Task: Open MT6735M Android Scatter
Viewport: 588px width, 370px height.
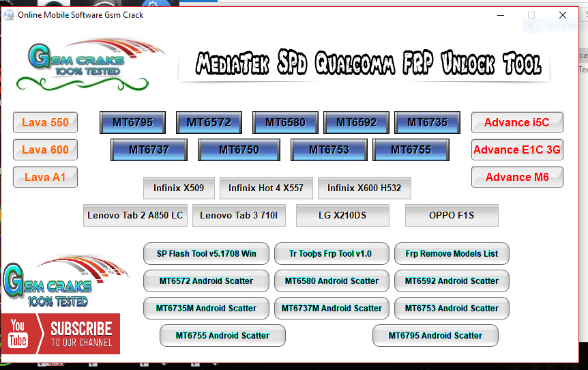Action: pyautogui.click(x=206, y=309)
